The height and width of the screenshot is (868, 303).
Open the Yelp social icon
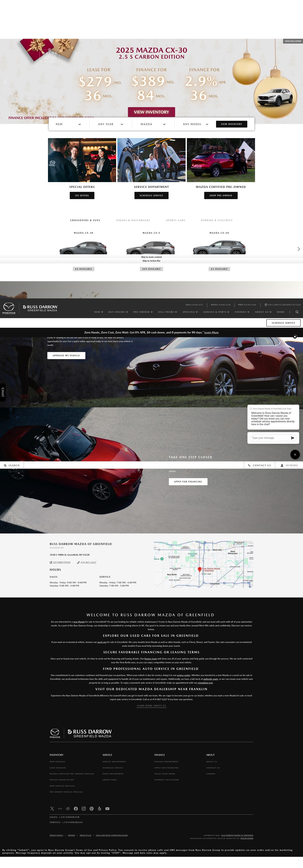coord(100,809)
